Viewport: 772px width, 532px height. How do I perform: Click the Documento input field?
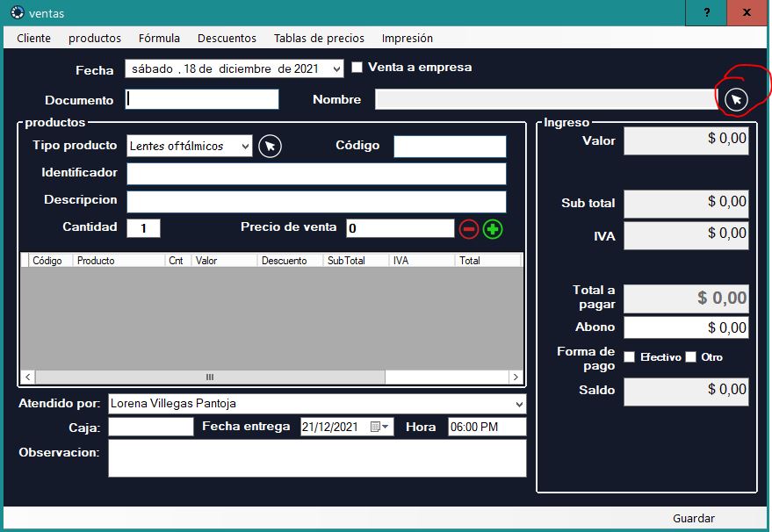tap(202, 99)
